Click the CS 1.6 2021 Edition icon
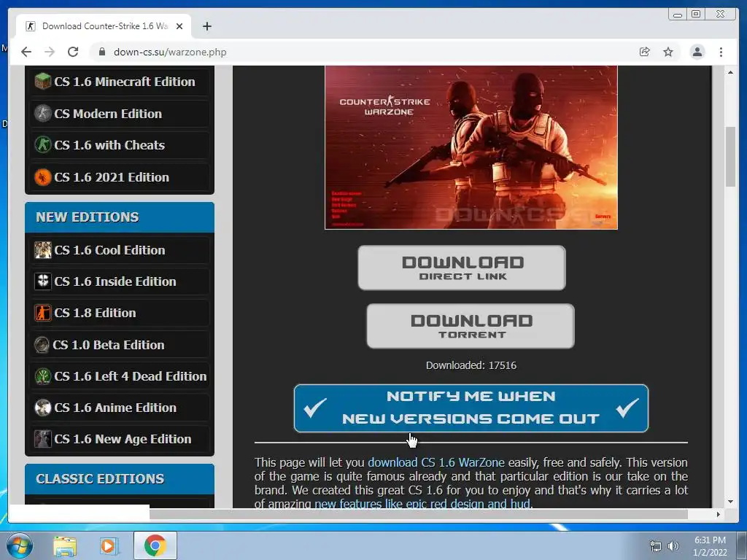747x560 pixels. pyautogui.click(x=43, y=177)
